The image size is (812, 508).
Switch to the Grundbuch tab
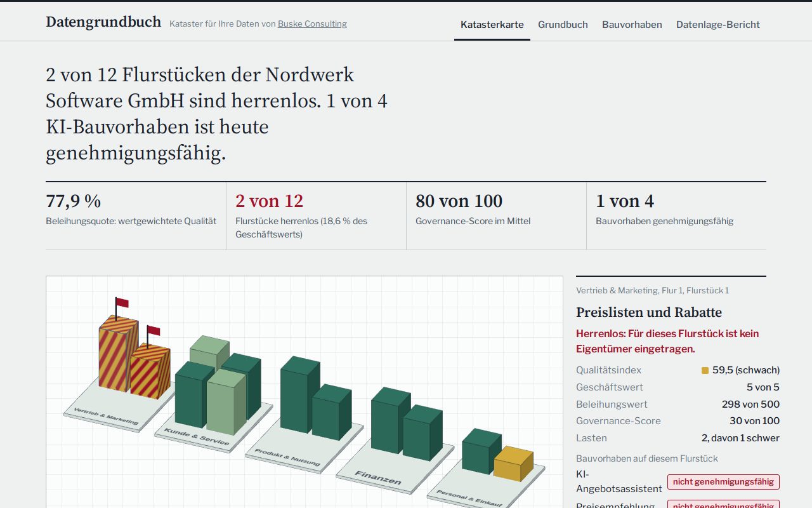point(563,25)
